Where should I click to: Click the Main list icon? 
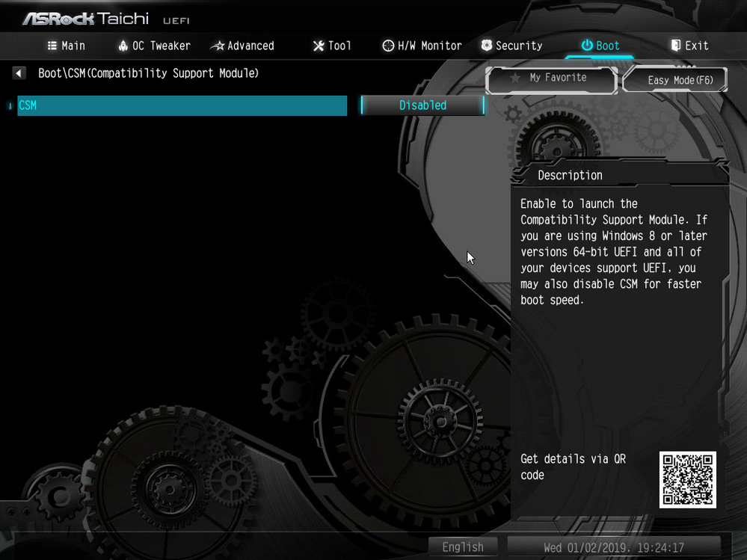click(x=52, y=46)
